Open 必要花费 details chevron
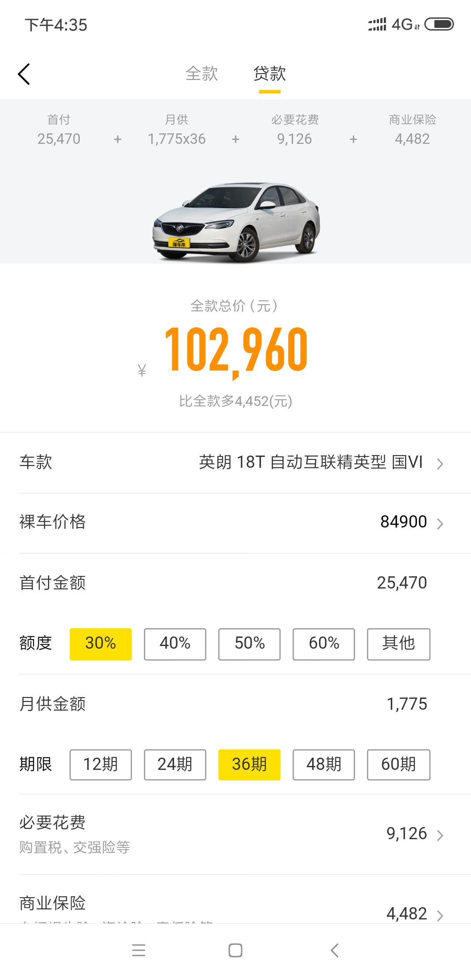The height and width of the screenshot is (980, 471). [x=440, y=835]
